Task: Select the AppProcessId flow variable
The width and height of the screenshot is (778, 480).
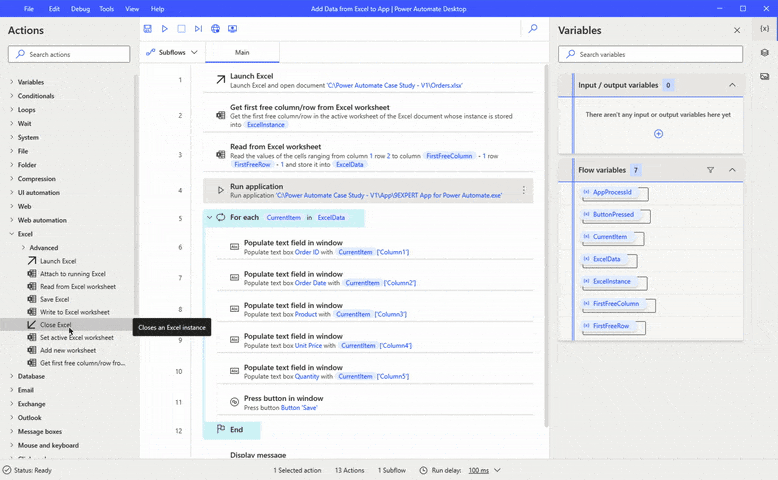Action: point(612,193)
